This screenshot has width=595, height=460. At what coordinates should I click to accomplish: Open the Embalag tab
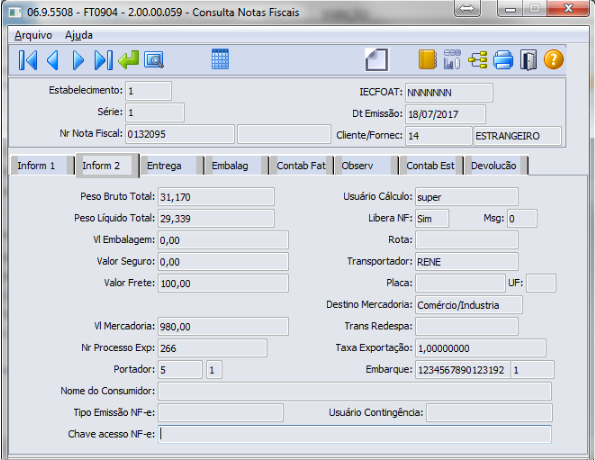[236, 165]
